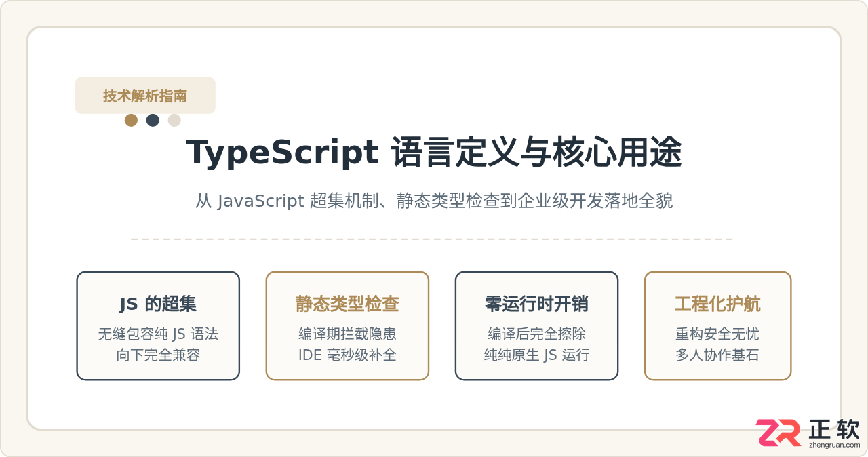Click the text IDE 毫秒级补全
Viewport: 868px width, 457px height.
347,355
